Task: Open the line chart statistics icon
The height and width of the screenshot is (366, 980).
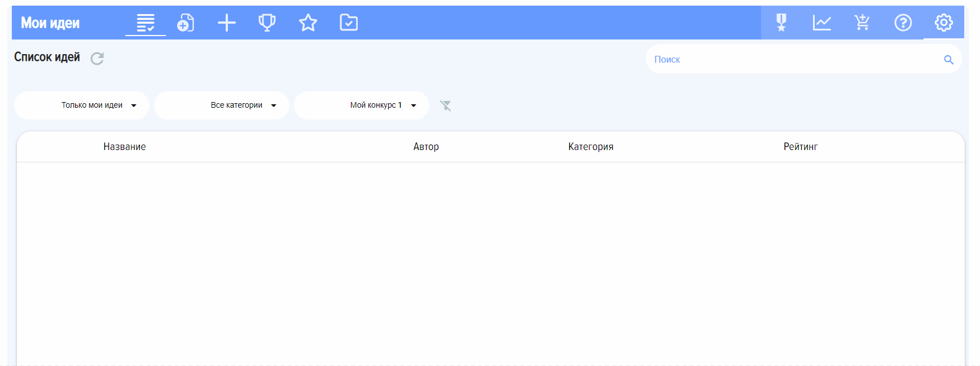Action: [x=821, y=23]
